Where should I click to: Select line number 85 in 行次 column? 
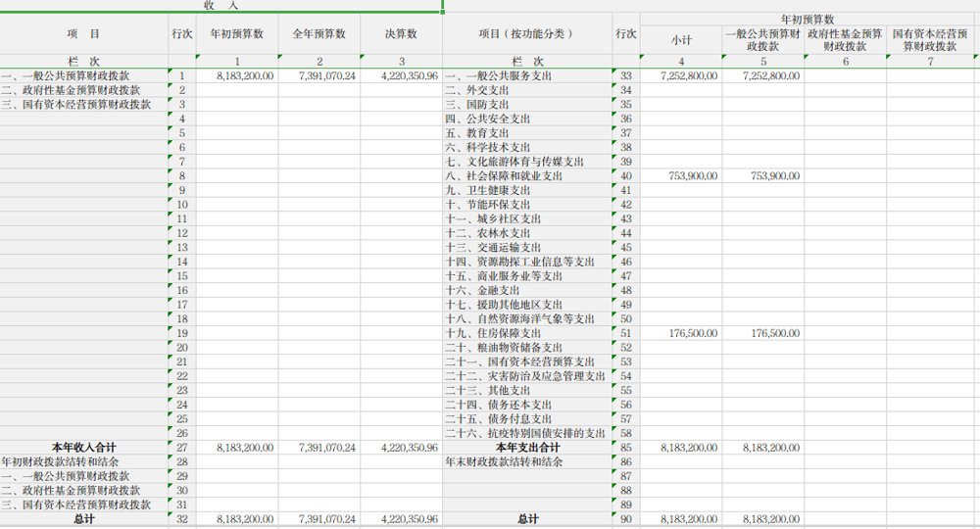tap(626, 448)
